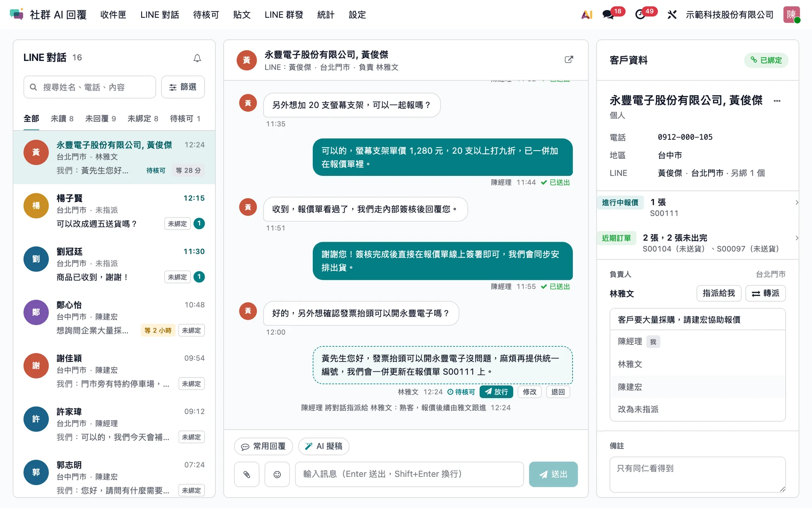Open the LINE 群發 menu
Screen dimensions: 812x508
pyautogui.click(x=284, y=15)
